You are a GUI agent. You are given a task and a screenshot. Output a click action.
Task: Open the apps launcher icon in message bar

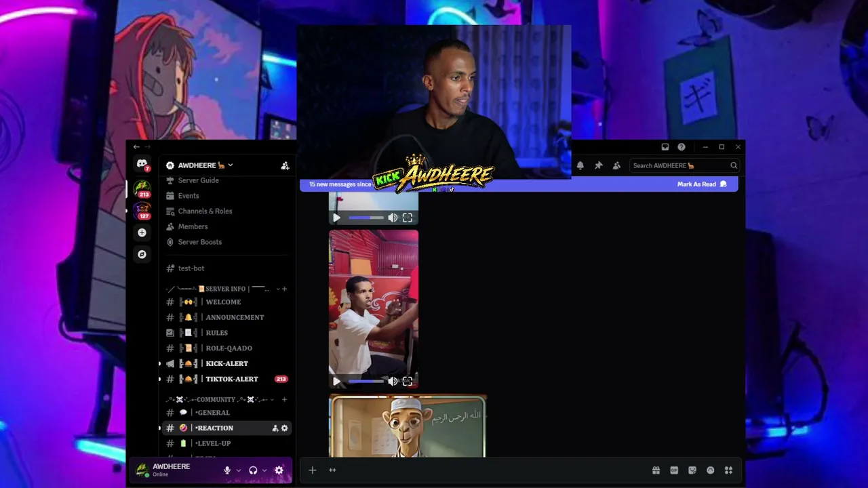(x=729, y=470)
